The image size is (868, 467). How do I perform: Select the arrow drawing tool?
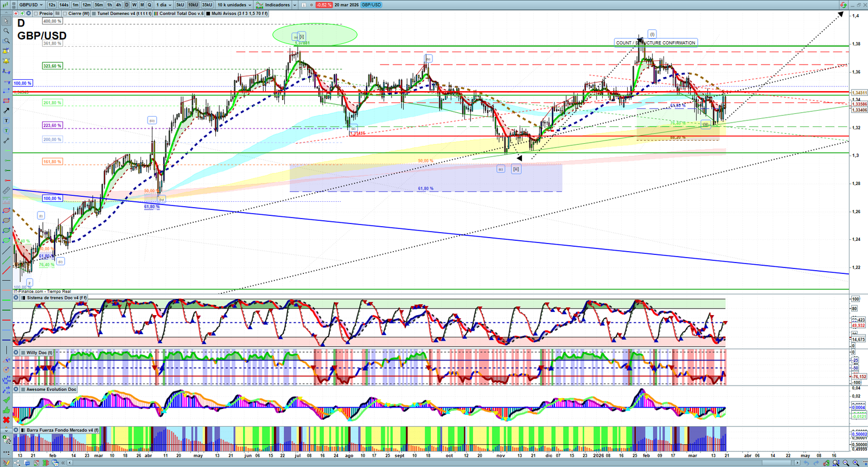pyautogui.click(x=6, y=111)
